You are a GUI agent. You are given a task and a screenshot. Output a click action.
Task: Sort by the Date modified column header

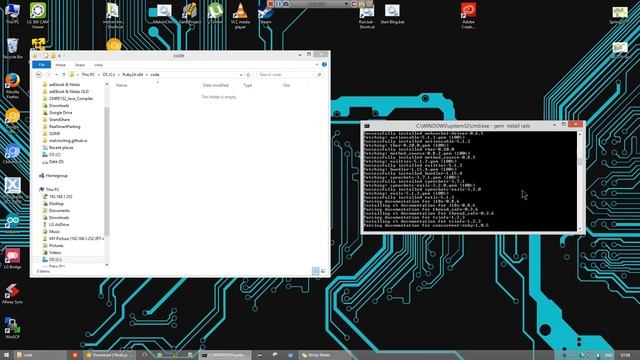[x=216, y=85]
